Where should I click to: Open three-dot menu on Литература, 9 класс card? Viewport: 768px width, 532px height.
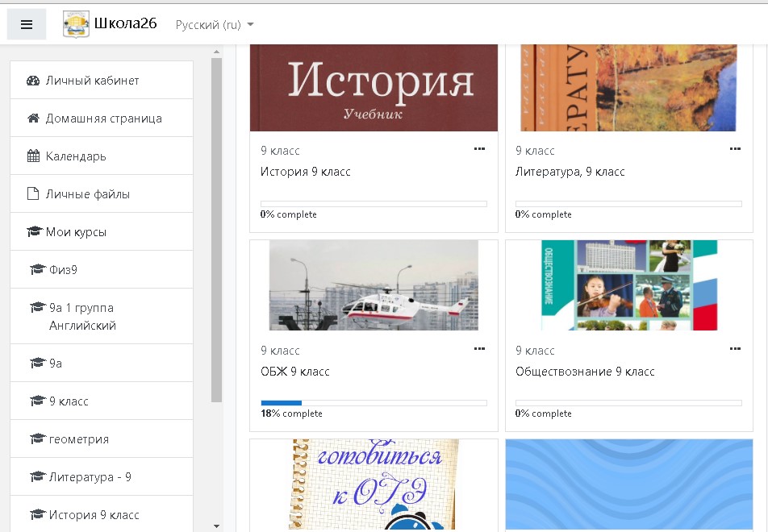coord(734,149)
